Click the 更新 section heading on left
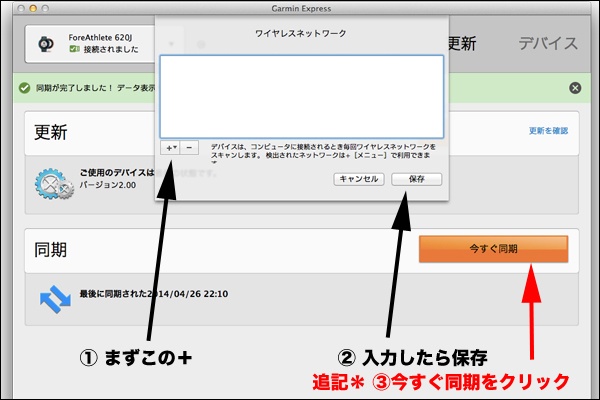 click(51, 132)
